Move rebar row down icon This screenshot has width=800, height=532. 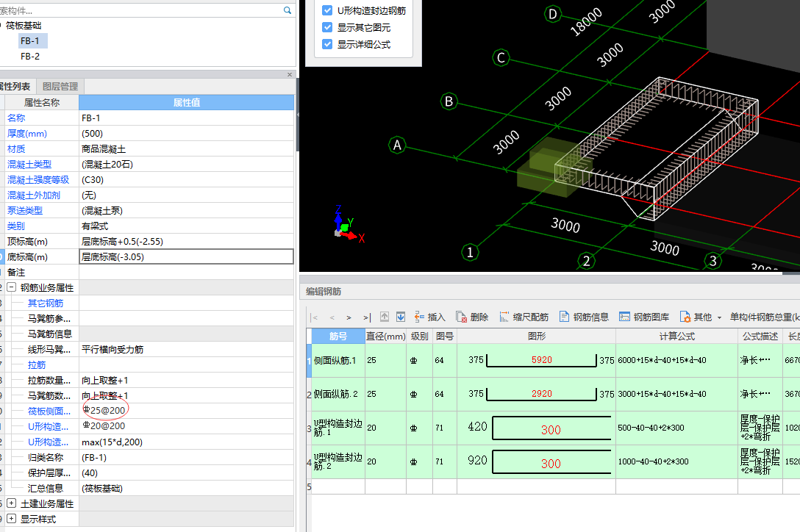pos(401,317)
